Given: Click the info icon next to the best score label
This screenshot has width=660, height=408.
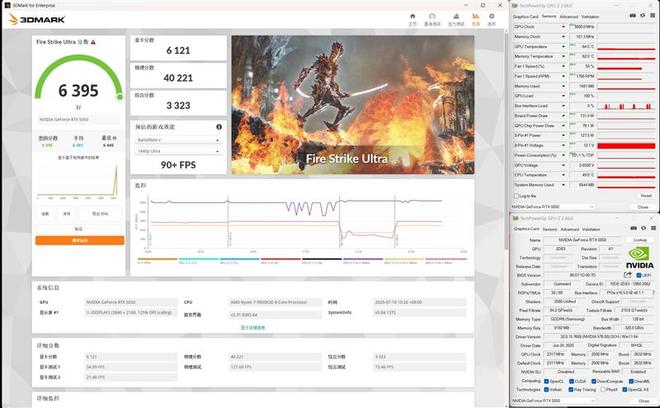Looking at the screenshot, I should click(x=114, y=138).
